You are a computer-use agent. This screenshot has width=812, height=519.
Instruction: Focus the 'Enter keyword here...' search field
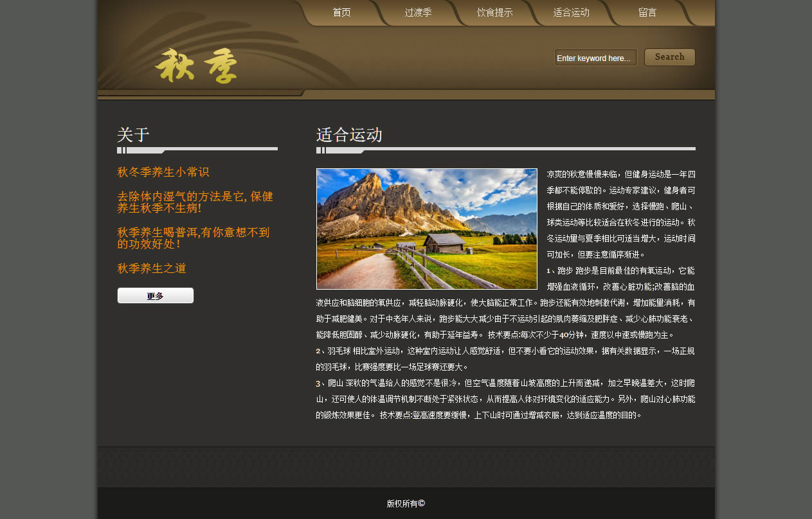595,58
